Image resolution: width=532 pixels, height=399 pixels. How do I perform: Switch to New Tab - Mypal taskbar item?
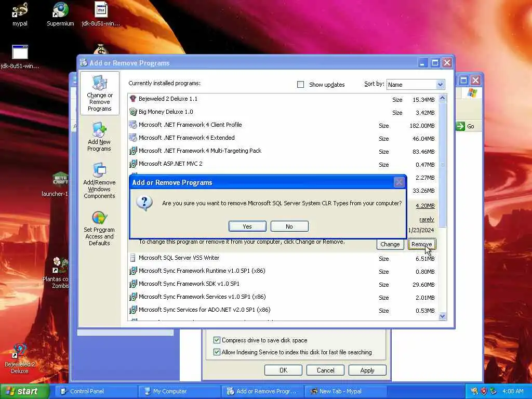pyautogui.click(x=345, y=391)
